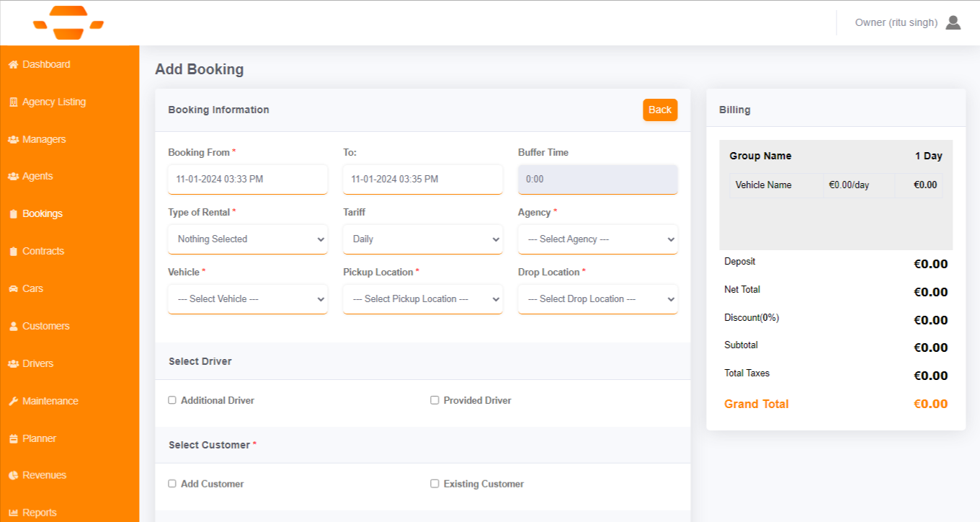980x522 pixels.
Task: Tick the Provided Driver checkbox
Action: pos(435,400)
